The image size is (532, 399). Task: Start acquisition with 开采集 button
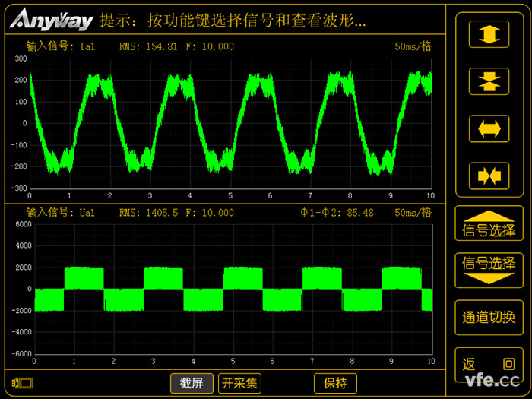[239, 383]
